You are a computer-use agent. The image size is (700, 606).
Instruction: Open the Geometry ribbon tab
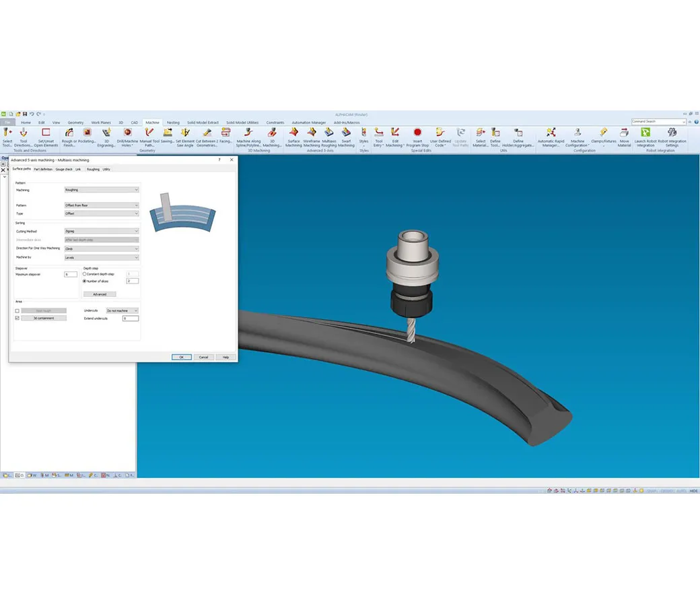75,123
